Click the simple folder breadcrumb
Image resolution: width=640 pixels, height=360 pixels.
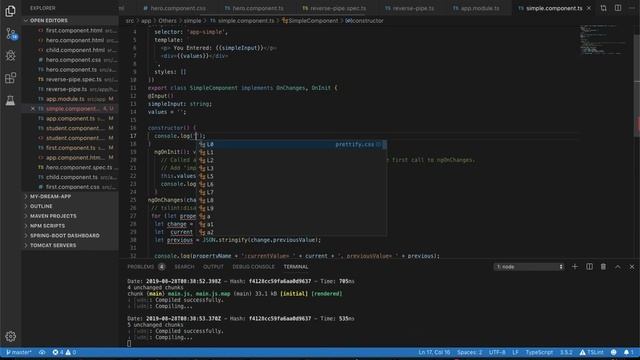(x=192, y=20)
